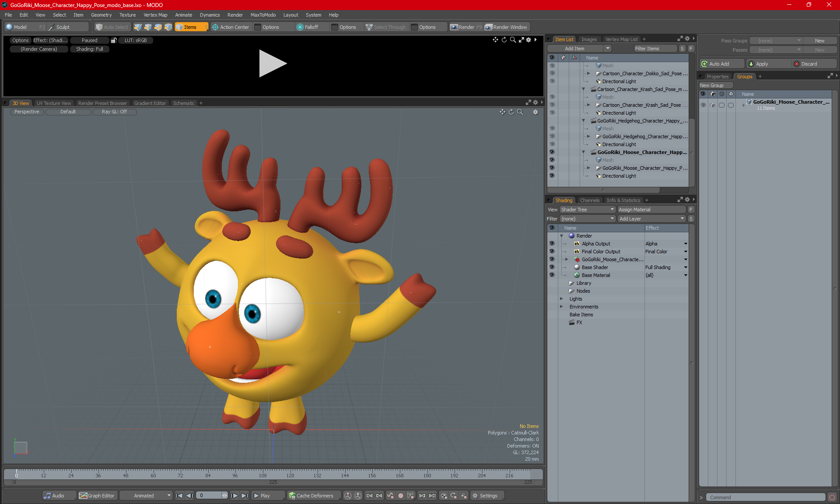Open the Add Layer dropdown
840x504 pixels.
651,219
